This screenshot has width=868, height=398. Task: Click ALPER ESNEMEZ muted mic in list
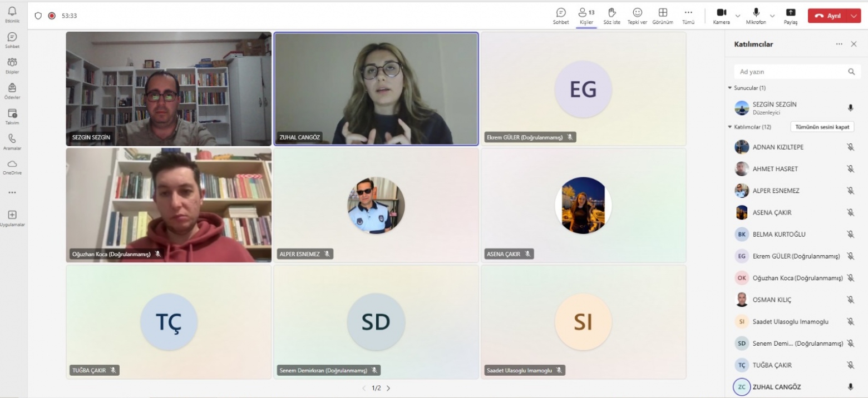pyautogui.click(x=850, y=191)
